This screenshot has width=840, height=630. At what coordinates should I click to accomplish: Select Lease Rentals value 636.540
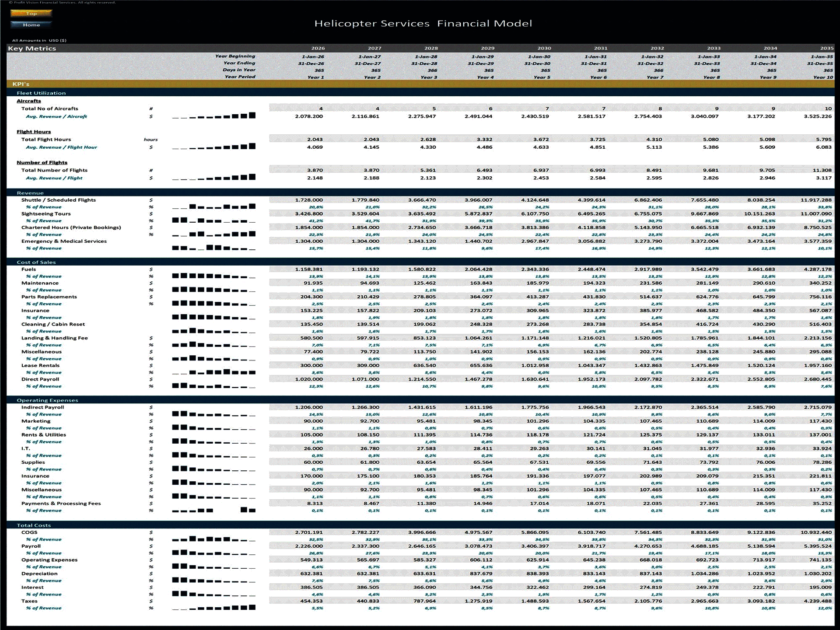[424, 366]
